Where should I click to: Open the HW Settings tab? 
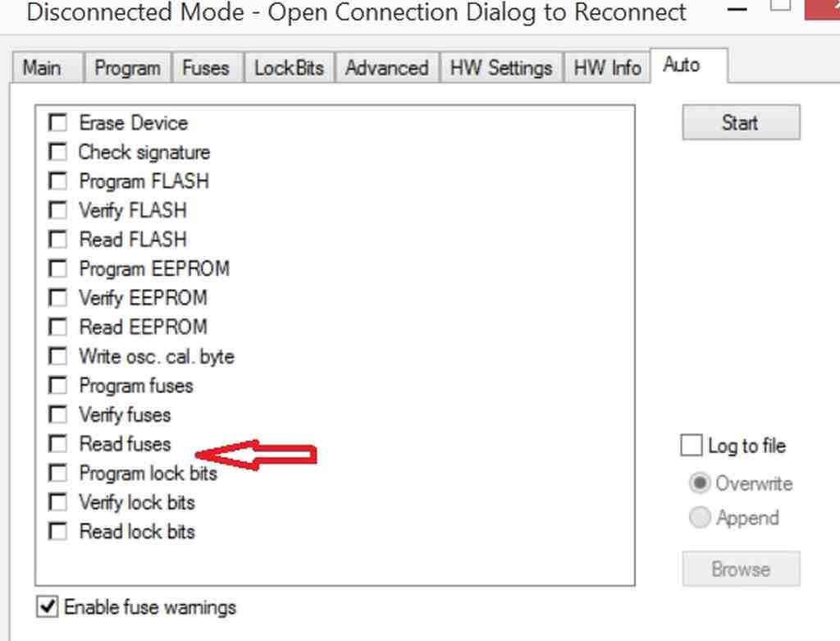point(501,68)
